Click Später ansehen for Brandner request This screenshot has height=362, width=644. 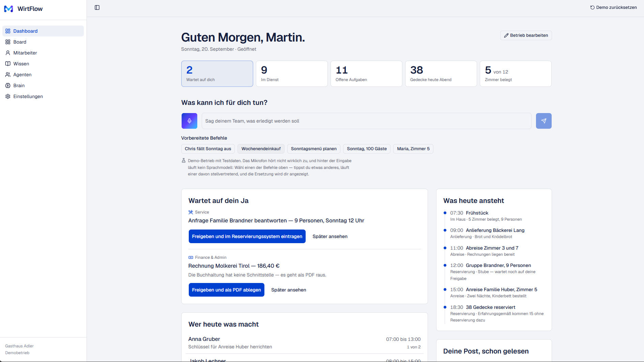point(330,236)
